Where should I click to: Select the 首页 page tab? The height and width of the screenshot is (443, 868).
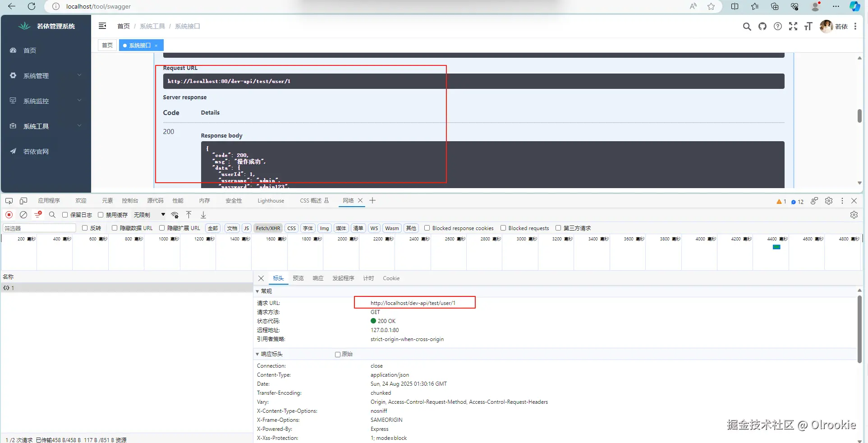pos(107,45)
